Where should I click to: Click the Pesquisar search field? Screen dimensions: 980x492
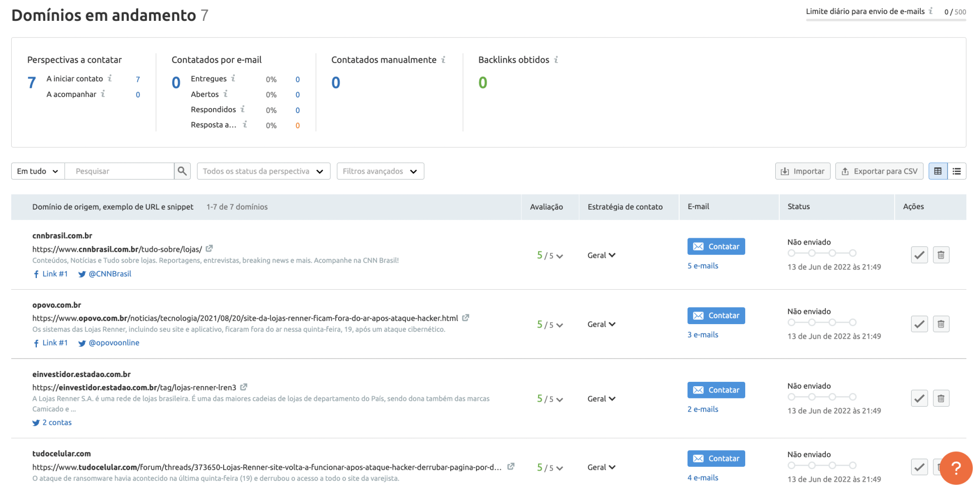click(119, 171)
